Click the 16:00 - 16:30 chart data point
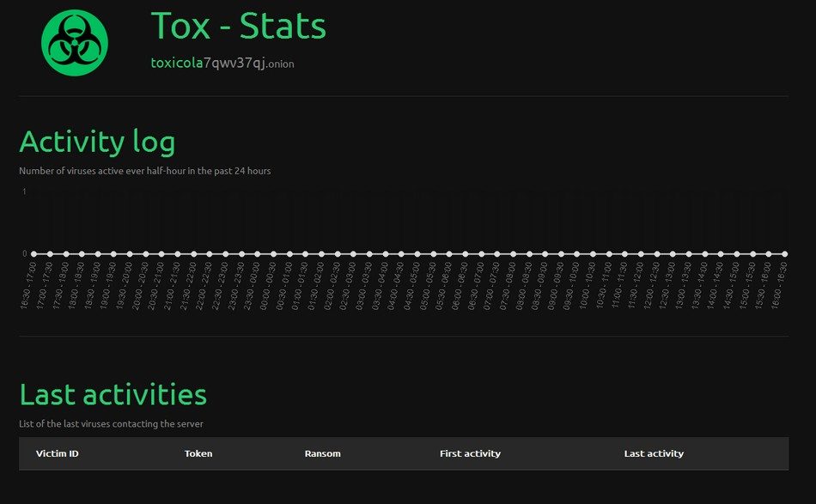The height and width of the screenshot is (504, 816). click(x=784, y=254)
